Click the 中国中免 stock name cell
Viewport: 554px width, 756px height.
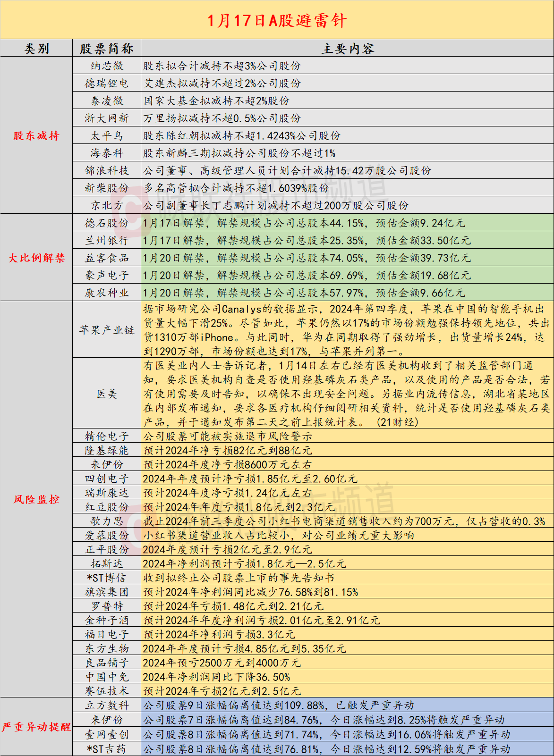coord(107,677)
